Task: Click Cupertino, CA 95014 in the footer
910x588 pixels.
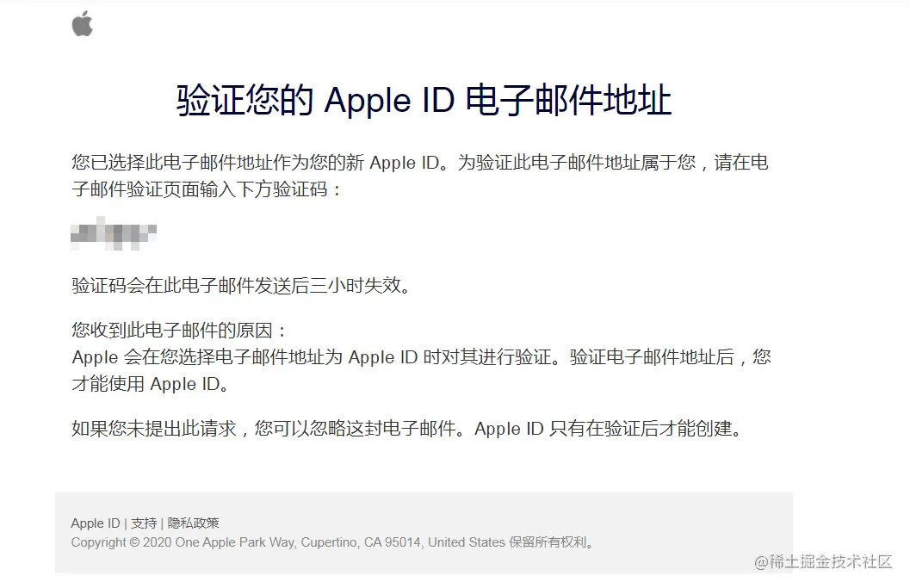Action: tap(362, 542)
